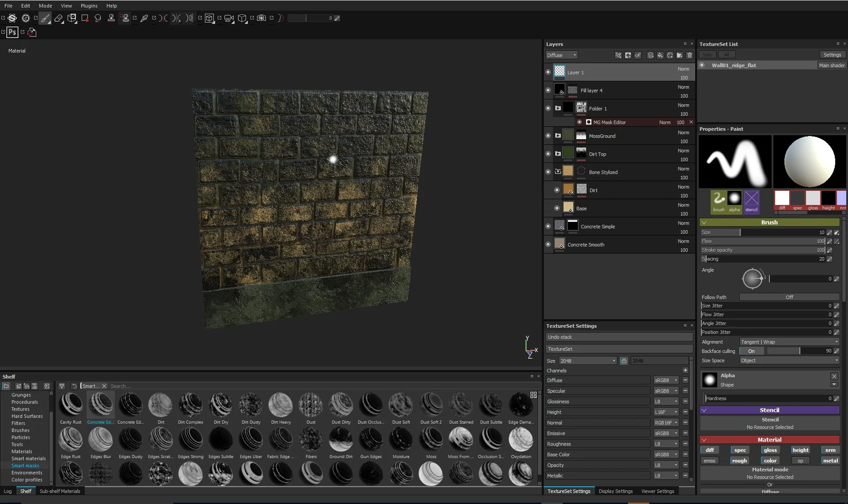The image size is (848, 504).
Task: Toggle the rough material channel
Action: click(x=739, y=461)
